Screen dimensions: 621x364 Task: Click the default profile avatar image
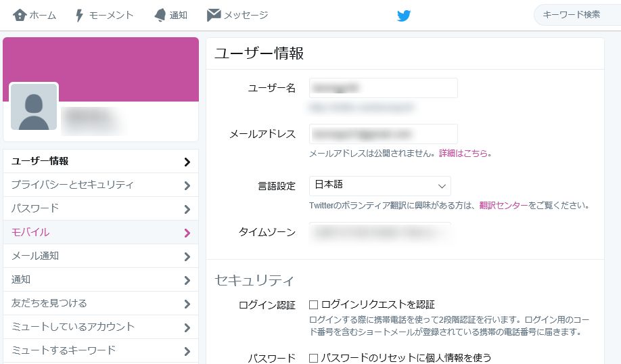click(x=34, y=107)
